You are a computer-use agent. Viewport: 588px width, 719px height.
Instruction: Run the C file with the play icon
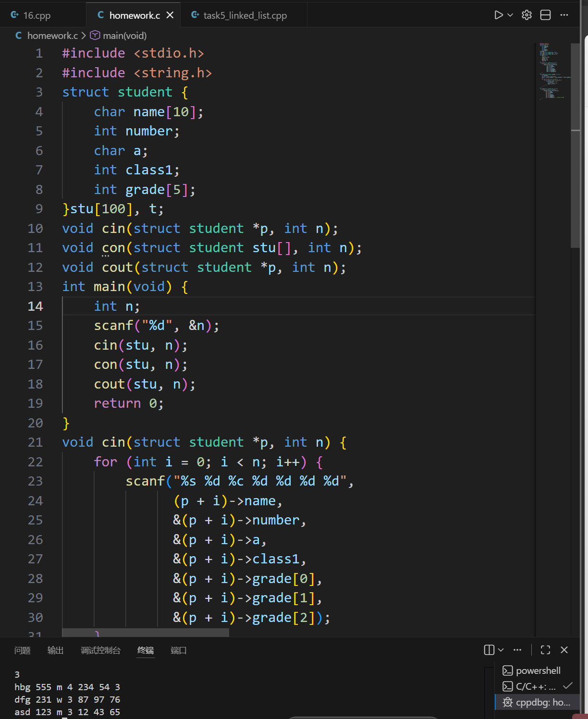tap(499, 15)
